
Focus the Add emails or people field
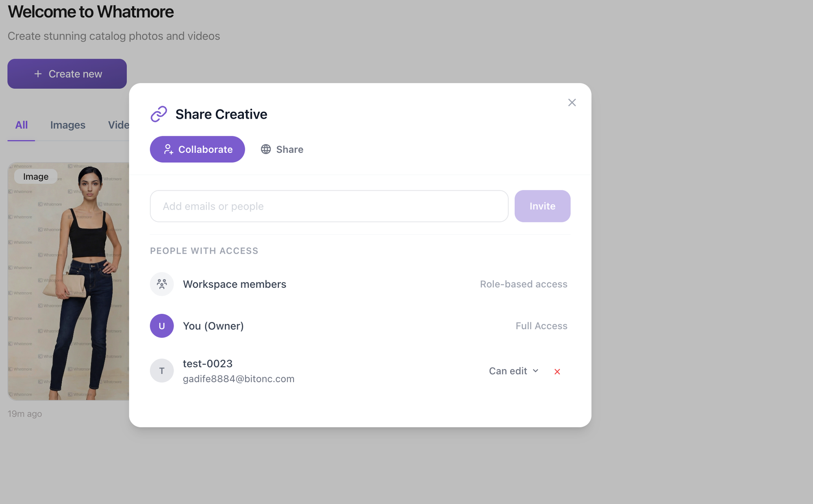click(x=329, y=206)
